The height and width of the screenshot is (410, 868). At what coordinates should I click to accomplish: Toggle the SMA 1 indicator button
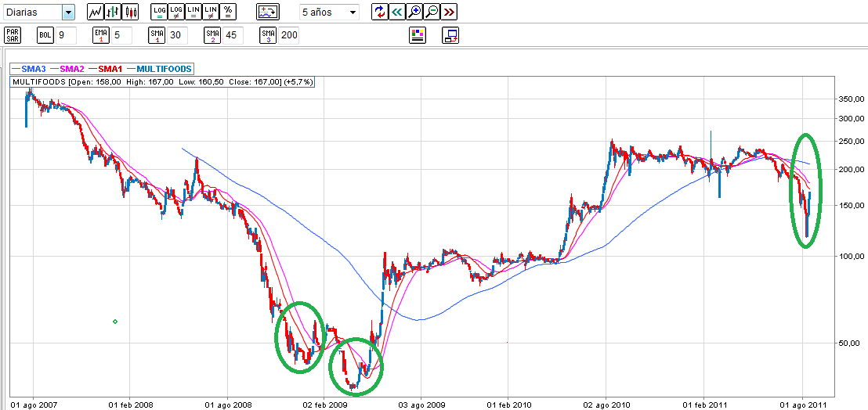(157, 35)
